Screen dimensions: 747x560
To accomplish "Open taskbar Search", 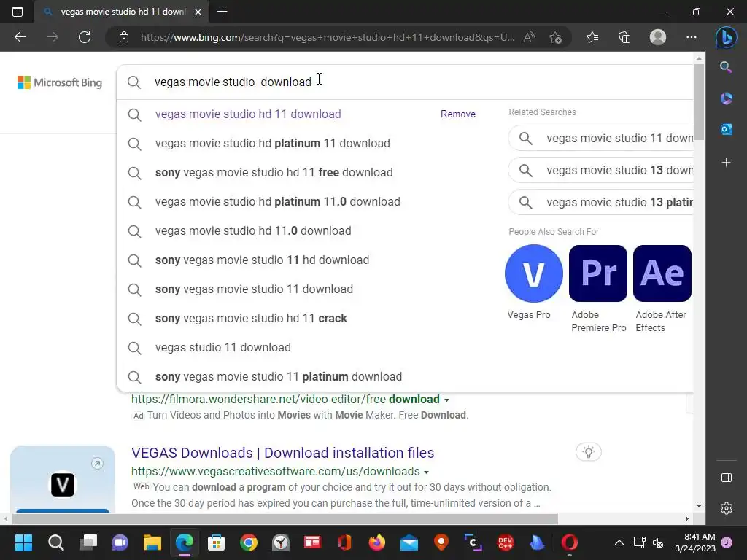I will (x=55, y=542).
